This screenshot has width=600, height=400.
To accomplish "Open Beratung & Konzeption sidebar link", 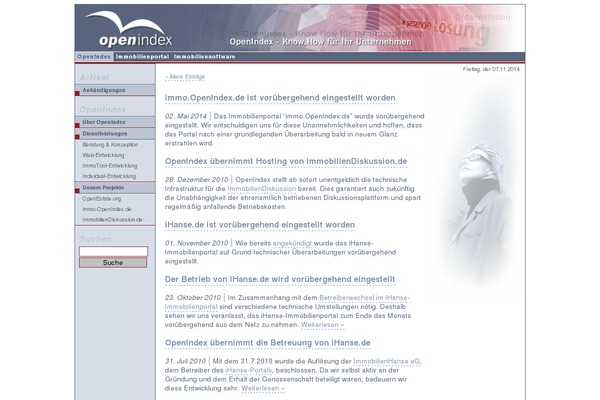I will (x=110, y=145).
